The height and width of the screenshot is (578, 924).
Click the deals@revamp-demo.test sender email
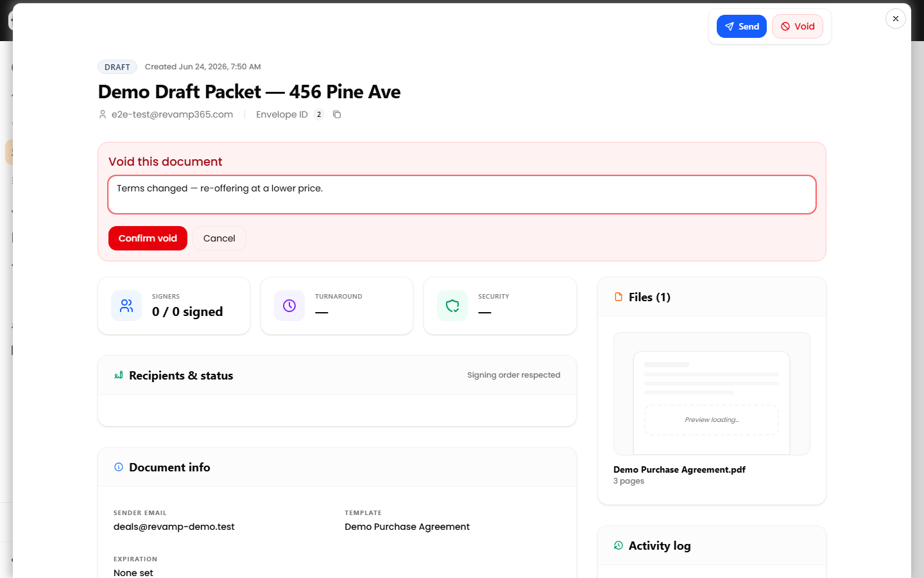tap(174, 527)
